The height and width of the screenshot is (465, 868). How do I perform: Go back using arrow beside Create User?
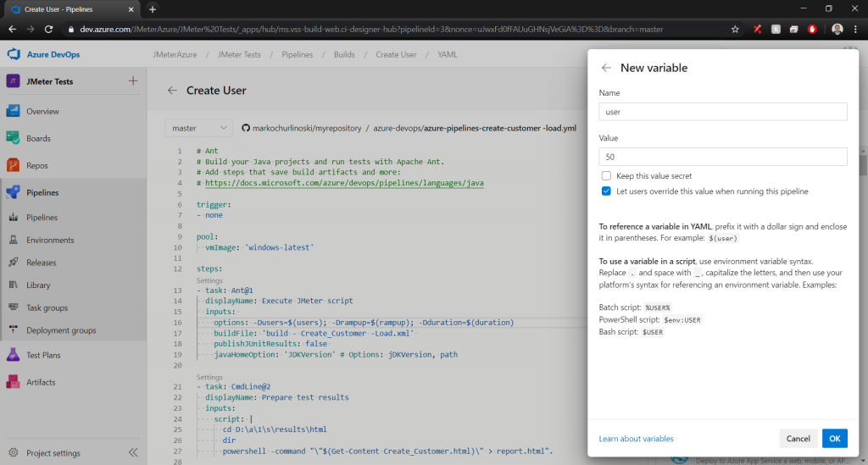coord(172,90)
